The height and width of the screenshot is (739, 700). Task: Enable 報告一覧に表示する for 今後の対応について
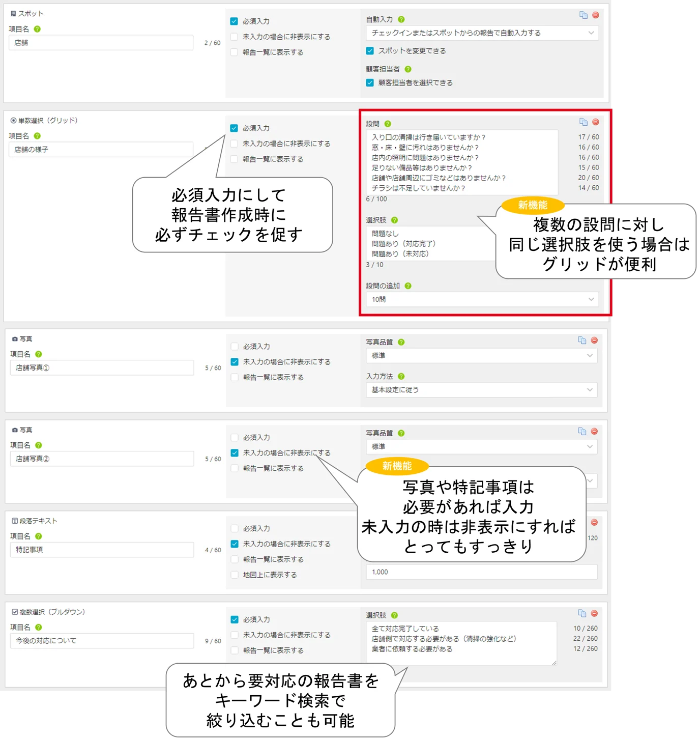click(x=235, y=651)
